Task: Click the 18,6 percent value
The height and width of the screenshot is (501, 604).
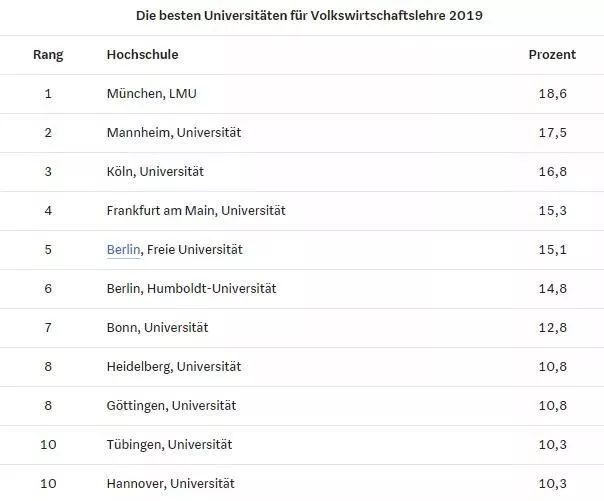Action: (552, 94)
